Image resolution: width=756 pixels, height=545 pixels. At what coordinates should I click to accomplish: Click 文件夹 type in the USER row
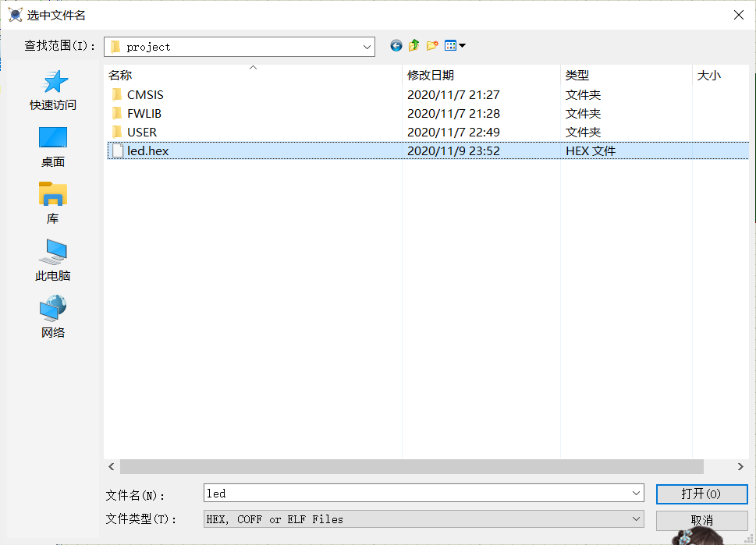583,132
